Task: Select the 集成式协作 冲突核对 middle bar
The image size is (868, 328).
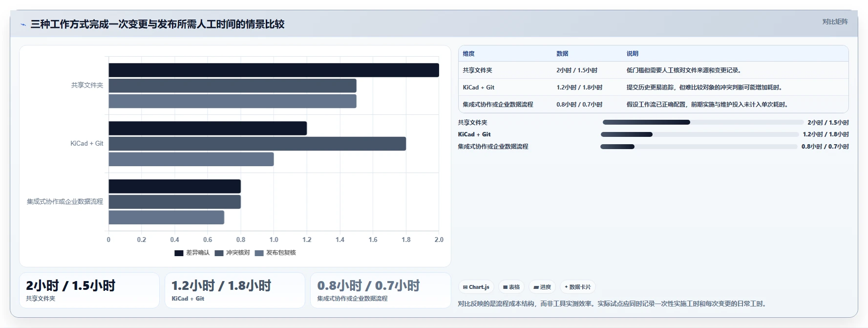Action: tap(174, 202)
